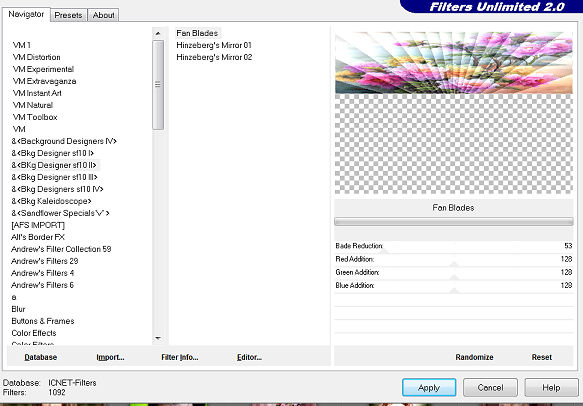Select &<Bkg Designer sf10 I> category

[52, 153]
